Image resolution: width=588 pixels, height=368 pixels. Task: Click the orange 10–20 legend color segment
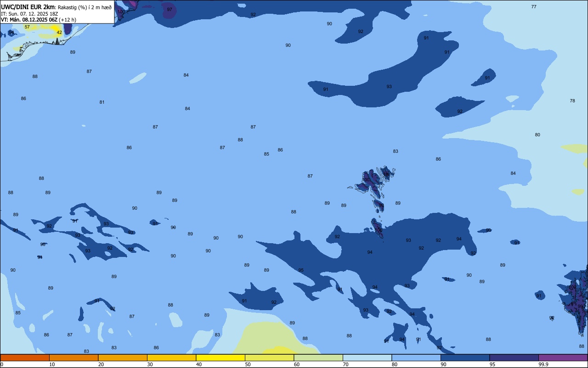(73, 357)
